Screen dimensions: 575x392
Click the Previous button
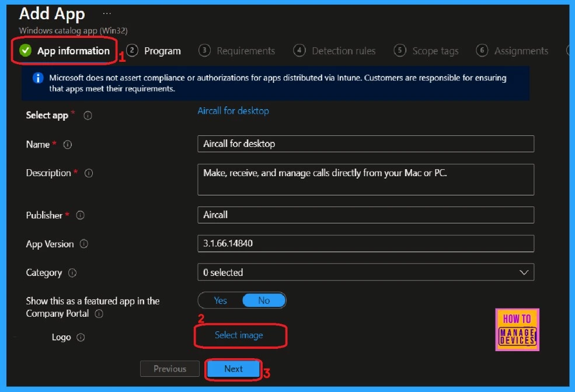[170, 369]
